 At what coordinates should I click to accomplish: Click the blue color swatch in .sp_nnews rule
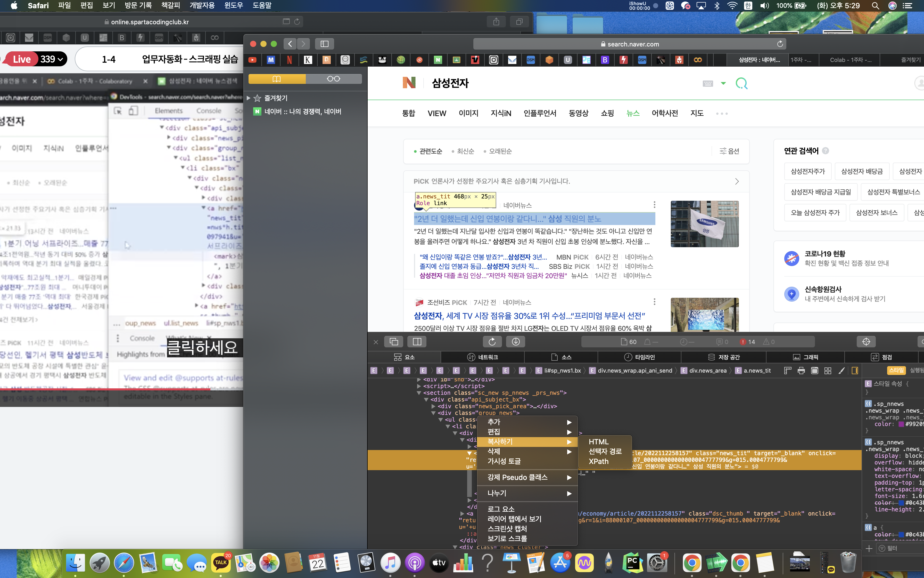tap(901, 503)
